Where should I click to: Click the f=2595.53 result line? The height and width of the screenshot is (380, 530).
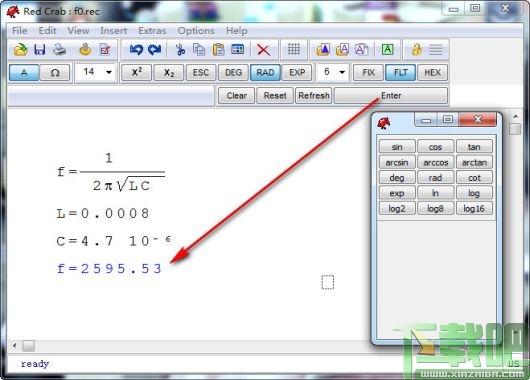110,269
